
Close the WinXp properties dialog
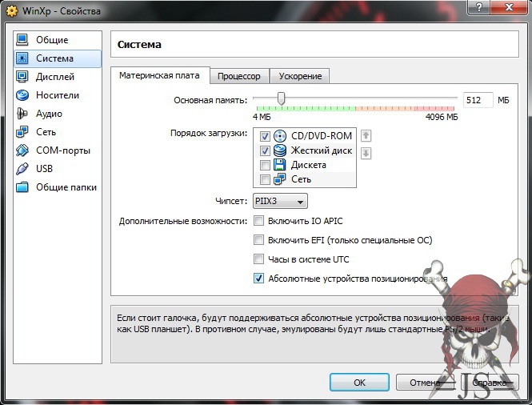(509, 6)
